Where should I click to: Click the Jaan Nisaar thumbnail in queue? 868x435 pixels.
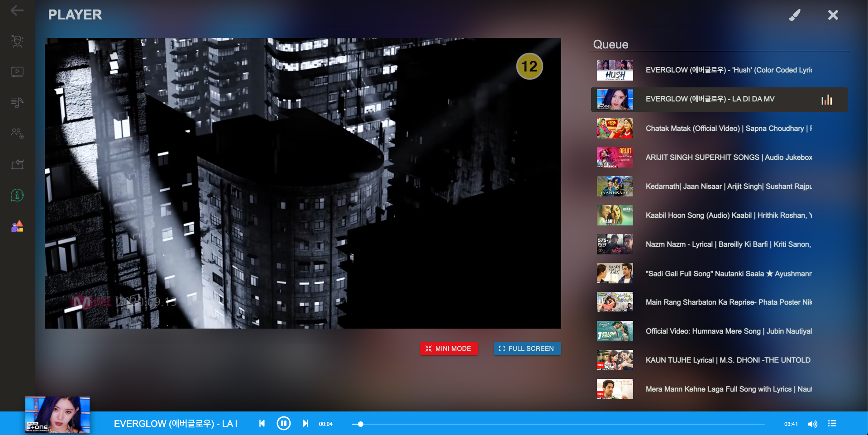615,186
